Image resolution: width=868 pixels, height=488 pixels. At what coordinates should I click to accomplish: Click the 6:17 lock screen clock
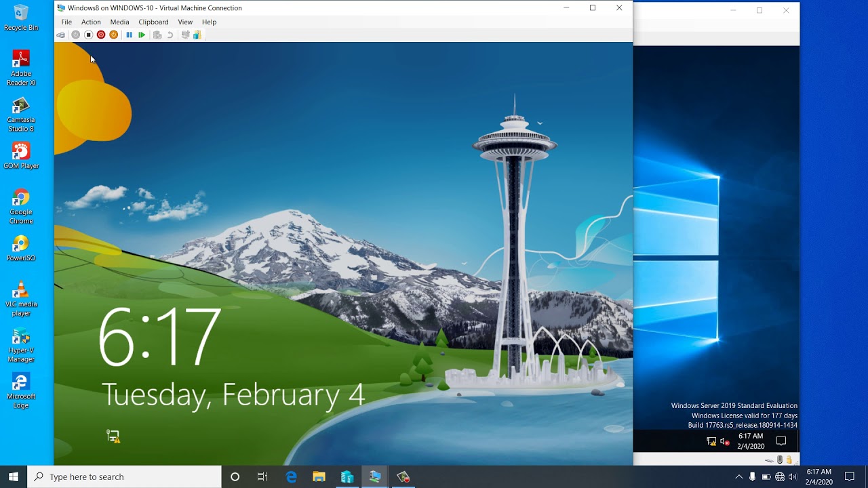[160, 337]
